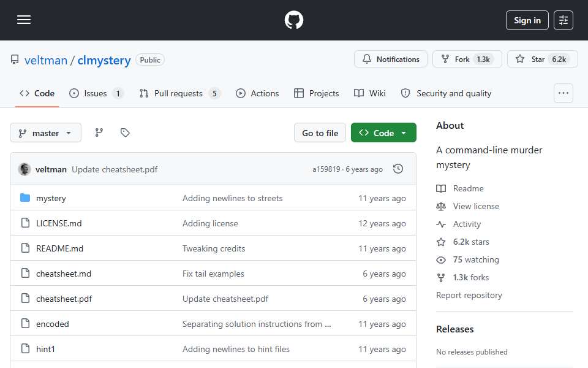The image size is (588, 368).
Task: Open cheatsheet.pdf file
Action: [64, 299]
